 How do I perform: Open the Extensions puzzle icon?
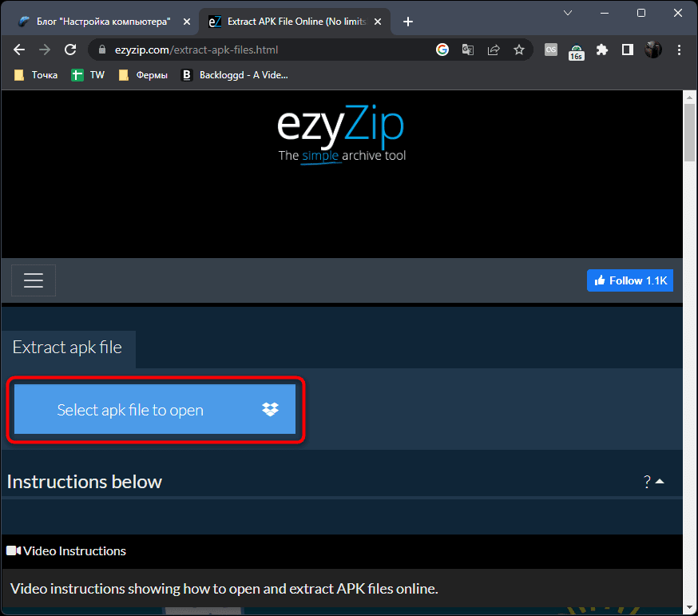point(602,50)
